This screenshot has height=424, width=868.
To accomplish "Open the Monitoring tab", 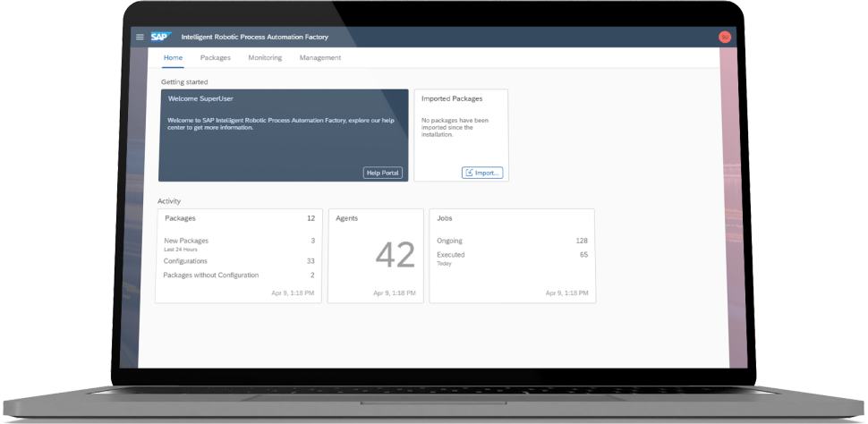I will pos(265,57).
